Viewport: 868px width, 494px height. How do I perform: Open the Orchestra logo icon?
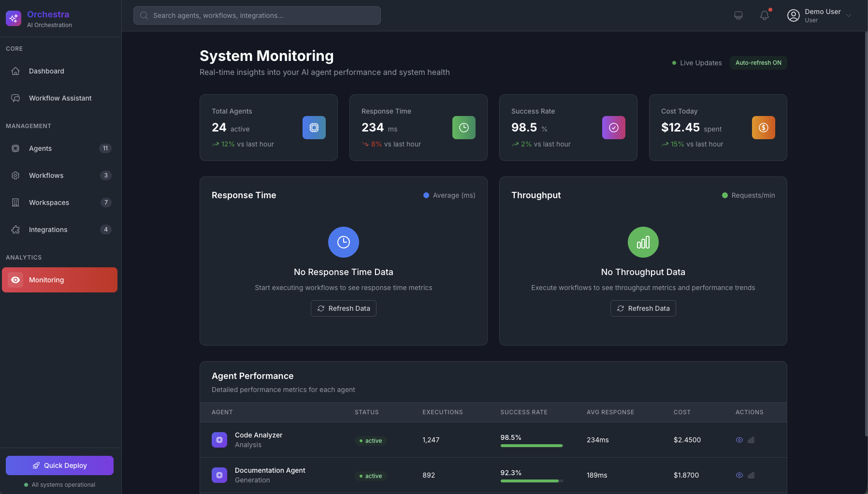14,18
